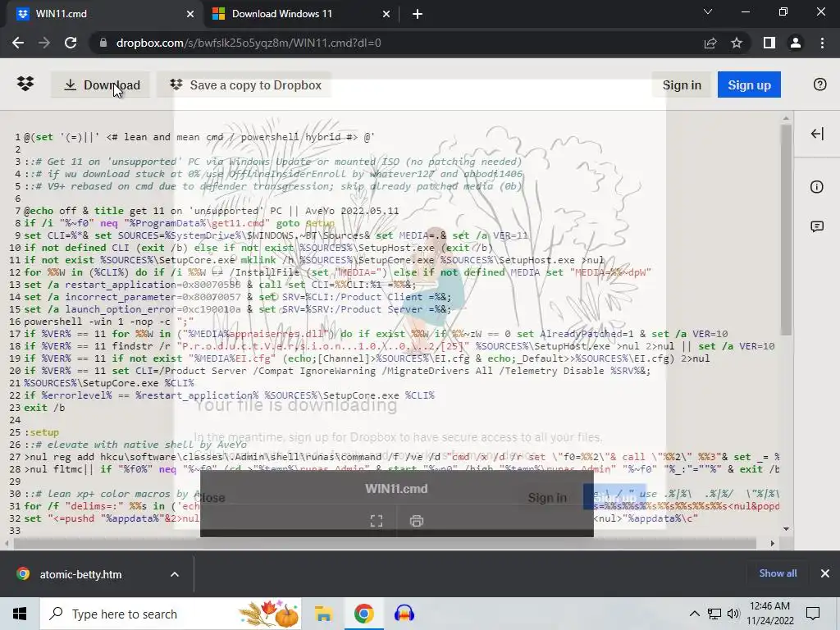Go forward to next page
Viewport: 840px width, 630px height.
pos(44,43)
